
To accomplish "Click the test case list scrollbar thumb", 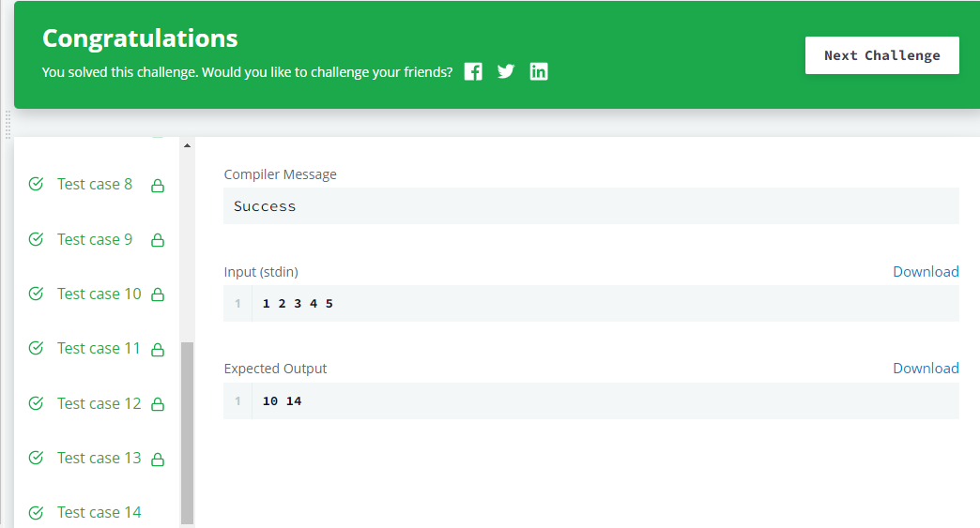I will pyautogui.click(x=187, y=433).
